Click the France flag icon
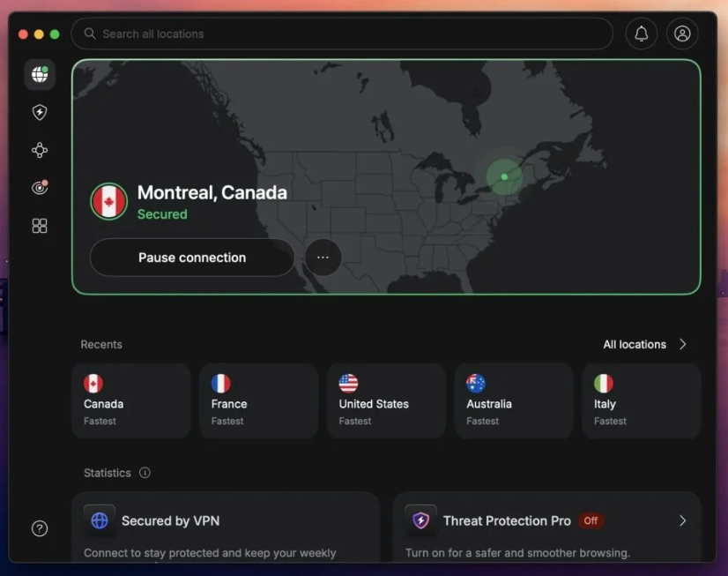The image size is (728, 576). tap(221, 383)
